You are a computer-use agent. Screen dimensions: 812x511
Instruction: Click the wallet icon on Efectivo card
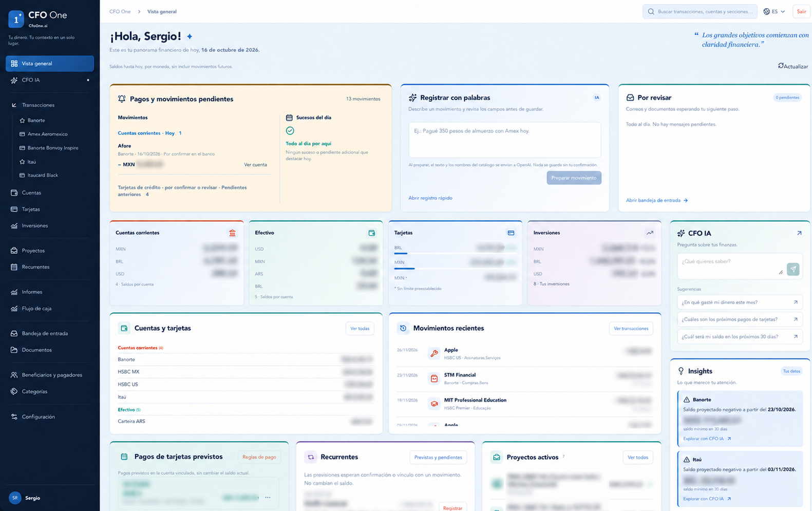click(371, 233)
